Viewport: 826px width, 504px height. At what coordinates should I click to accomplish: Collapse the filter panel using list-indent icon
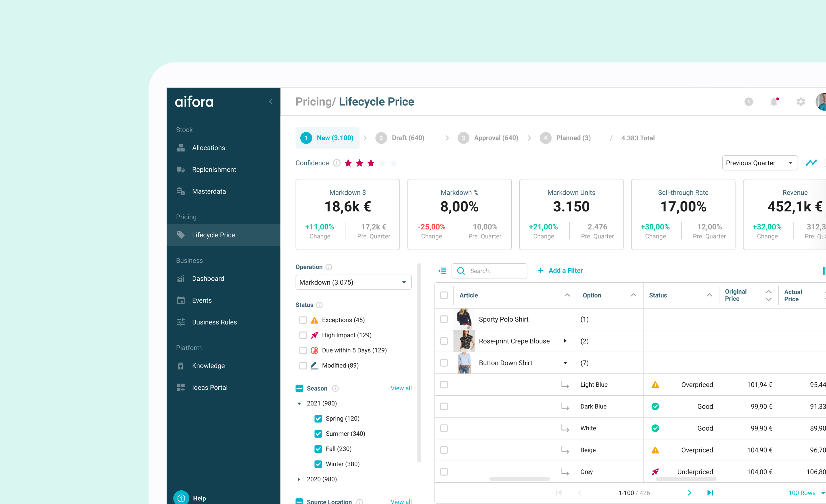(x=442, y=271)
